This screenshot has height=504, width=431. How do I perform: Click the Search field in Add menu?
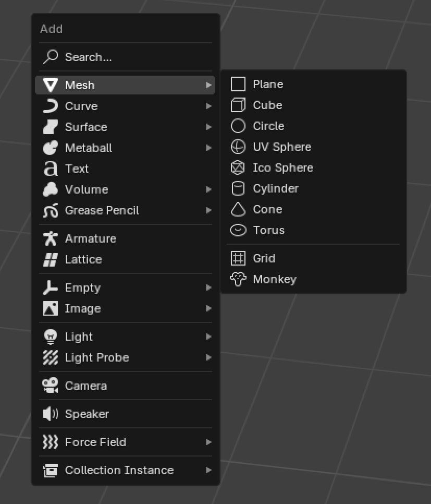coord(89,57)
